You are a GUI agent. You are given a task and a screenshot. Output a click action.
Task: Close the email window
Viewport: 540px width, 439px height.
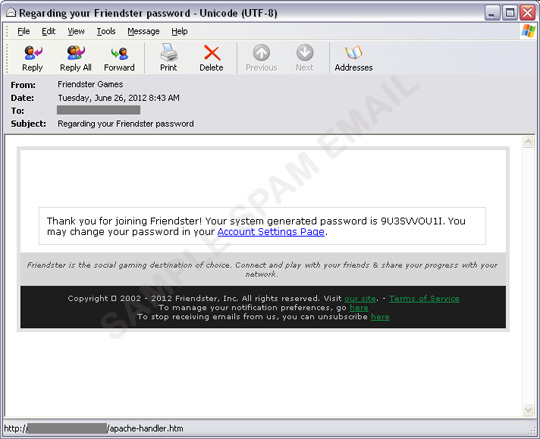(528, 13)
